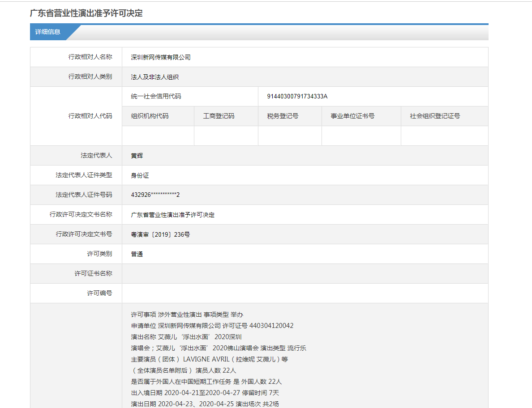Click the line 许可事项 涉外营业性演出

pyautogui.click(x=187, y=315)
